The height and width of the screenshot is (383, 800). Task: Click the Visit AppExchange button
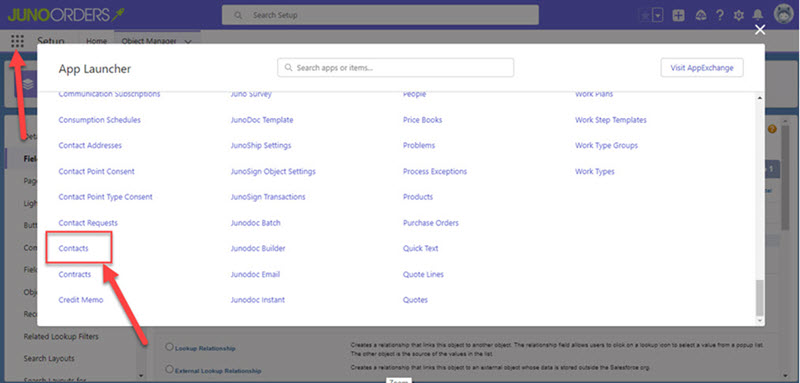[x=702, y=67]
